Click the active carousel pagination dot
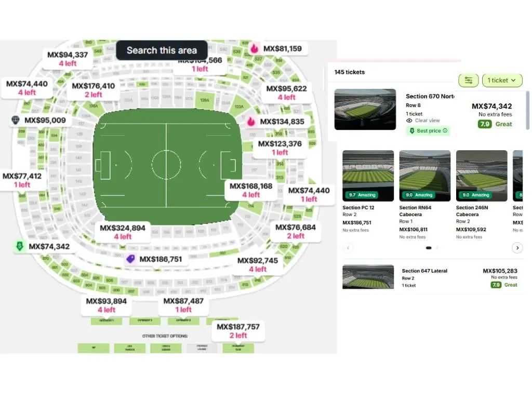The height and width of the screenshot is (399, 532). [429, 248]
